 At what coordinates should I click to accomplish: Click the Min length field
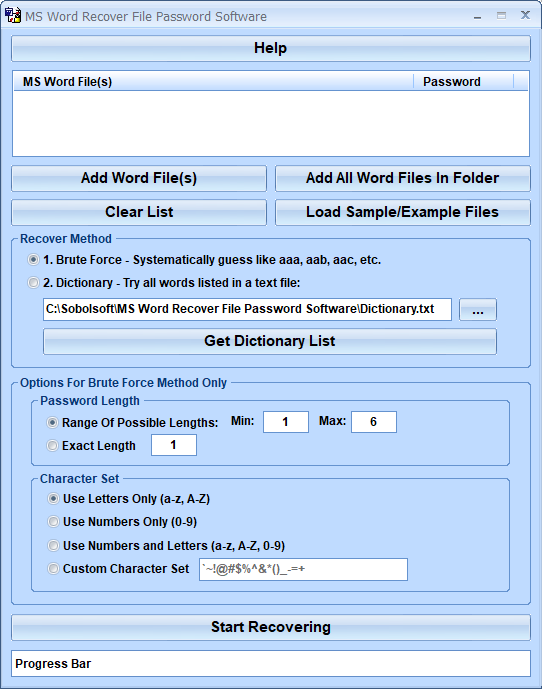point(286,422)
